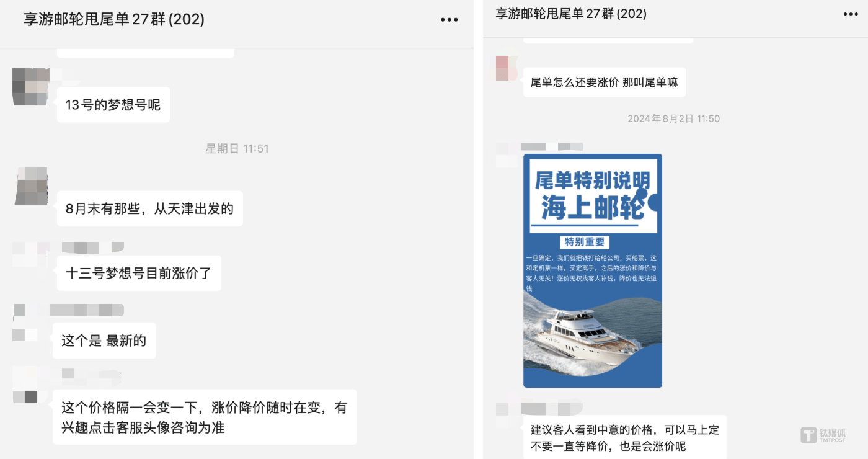Click avatar beside '尾单怎么还要涨价' message
The width and height of the screenshot is (868, 459).
tap(506, 68)
